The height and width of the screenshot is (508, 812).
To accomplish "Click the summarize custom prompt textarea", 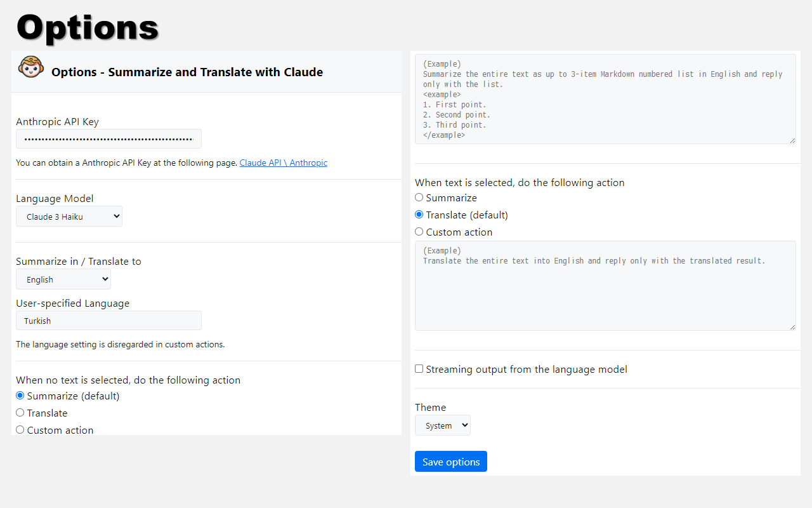I will 605,99.
